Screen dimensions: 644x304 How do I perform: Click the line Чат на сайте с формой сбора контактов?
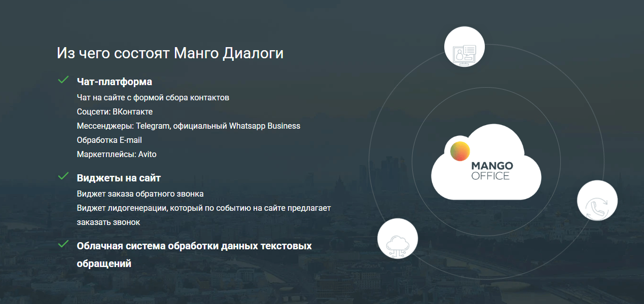pos(153,97)
